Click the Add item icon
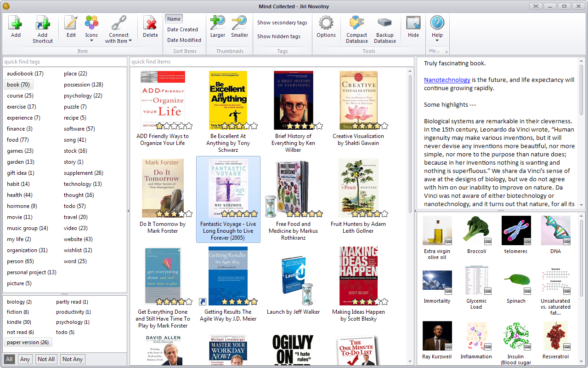 (x=16, y=23)
